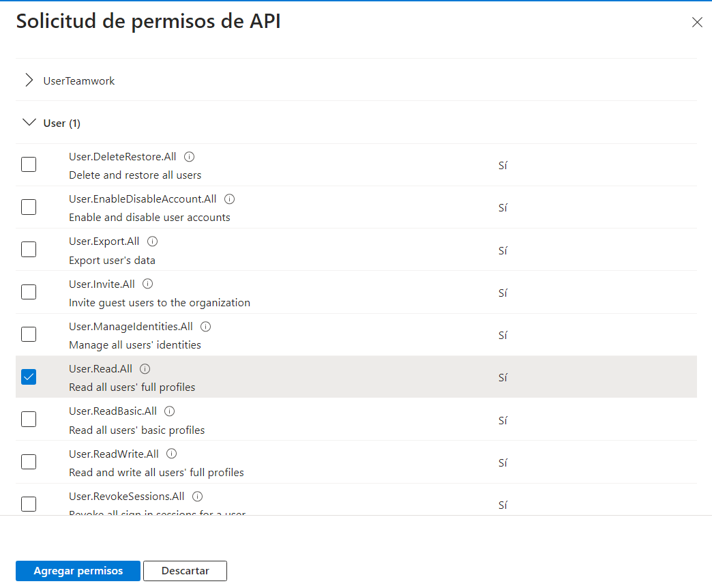The height and width of the screenshot is (588, 712).
Task: Check the User.Invite.All permission box
Action: (29, 292)
